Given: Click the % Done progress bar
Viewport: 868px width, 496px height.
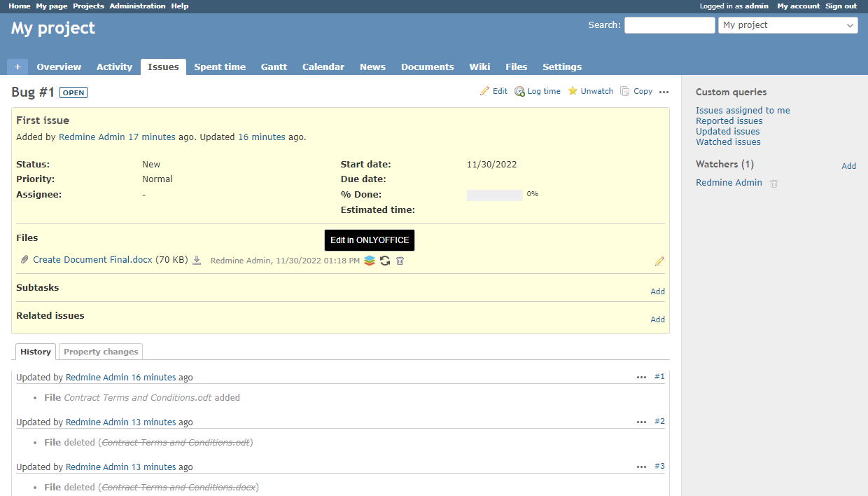Looking at the screenshot, I should [494, 195].
